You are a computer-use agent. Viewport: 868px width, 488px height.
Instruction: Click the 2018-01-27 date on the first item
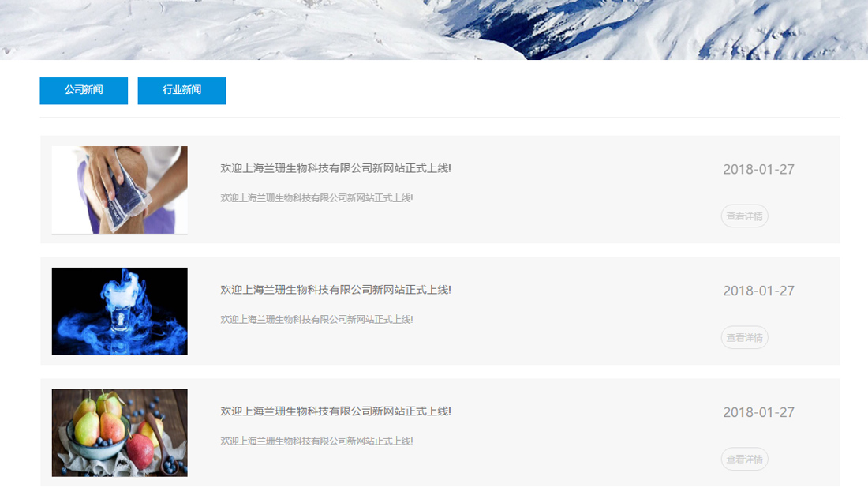[x=760, y=169]
